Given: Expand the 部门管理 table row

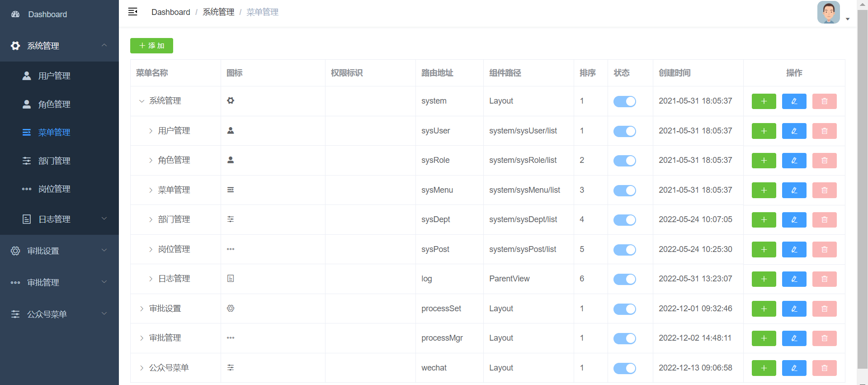Looking at the screenshot, I should tap(151, 219).
